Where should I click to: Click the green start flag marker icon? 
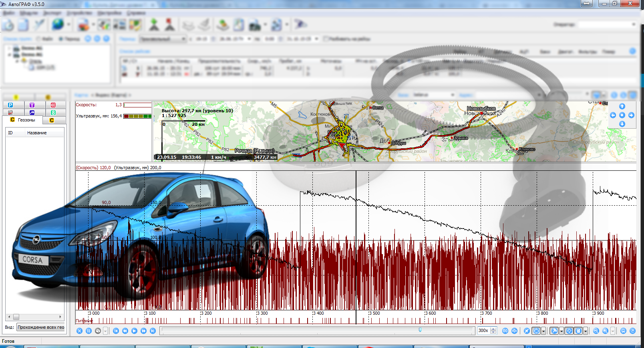tap(154, 25)
